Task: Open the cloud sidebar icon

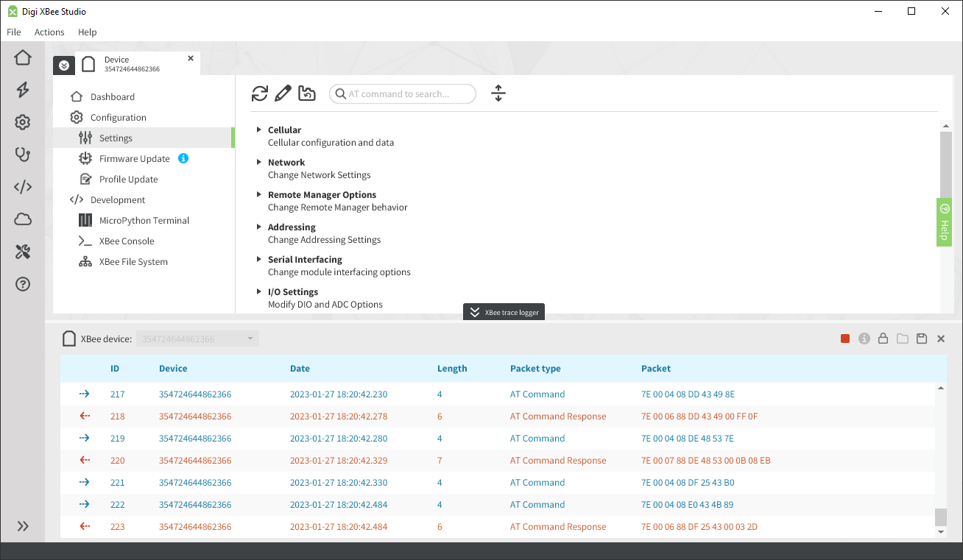Action: [23, 219]
